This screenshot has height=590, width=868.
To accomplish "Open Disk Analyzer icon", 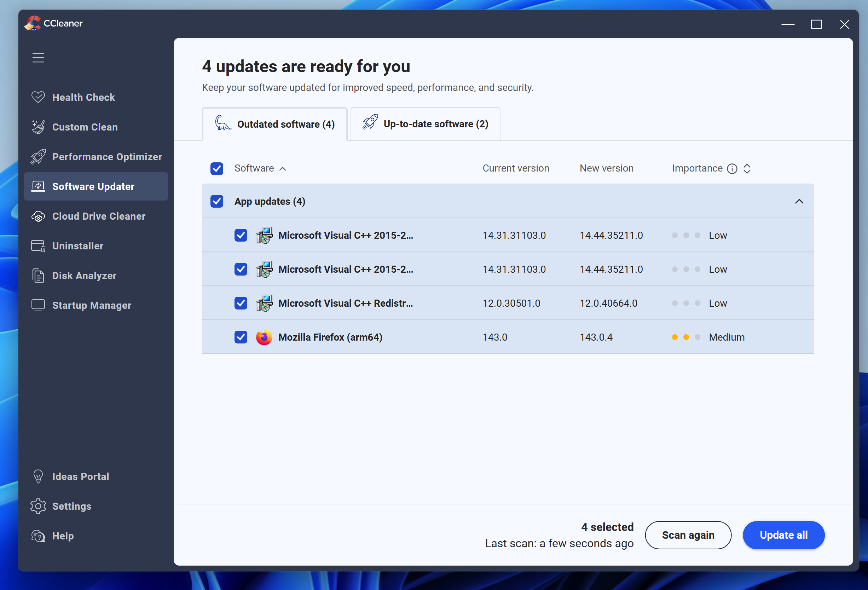I will coord(38,276).
